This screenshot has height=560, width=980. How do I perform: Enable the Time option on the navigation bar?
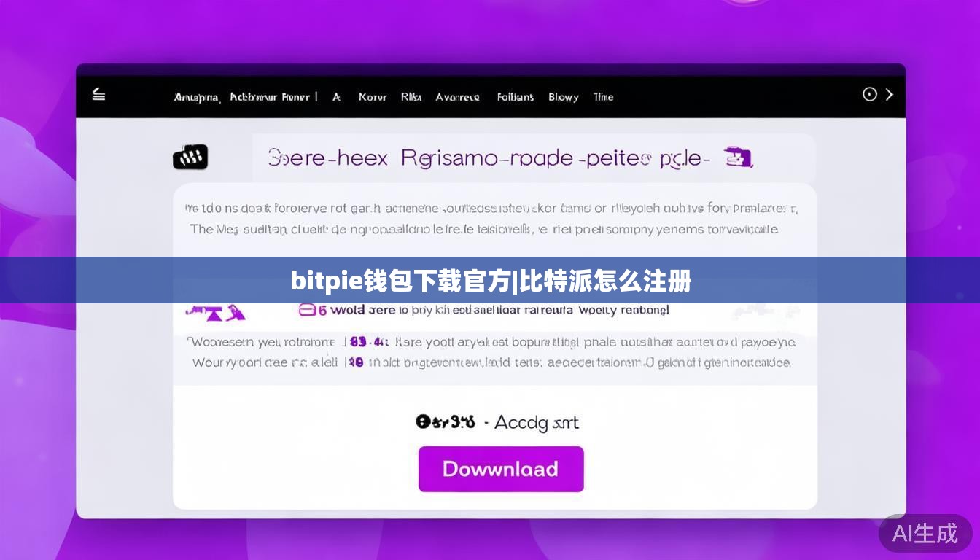pos(603,97)
